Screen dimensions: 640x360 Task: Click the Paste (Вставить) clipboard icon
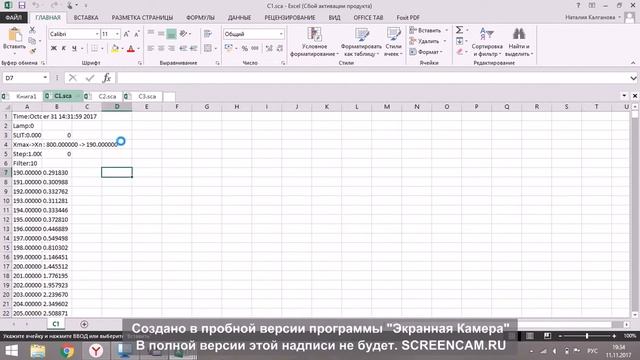[14, 35]
